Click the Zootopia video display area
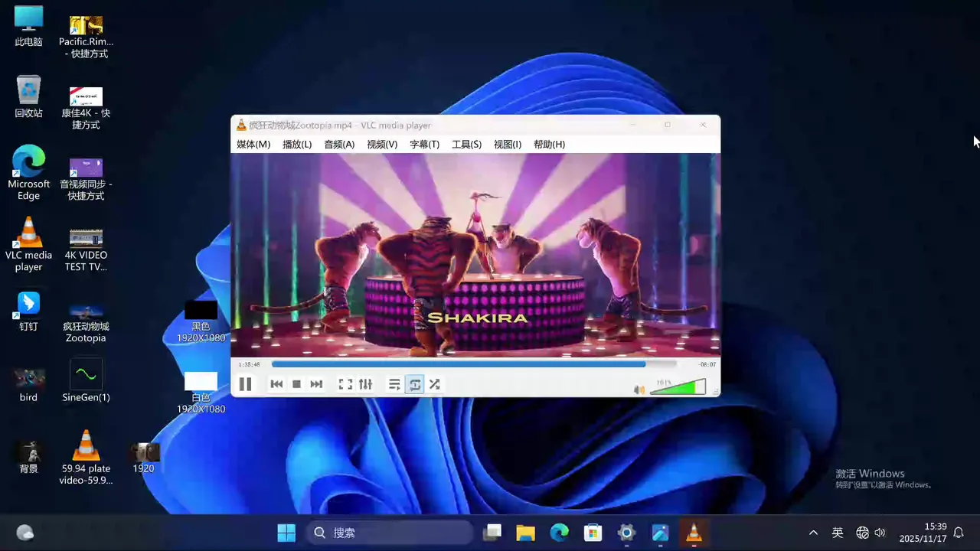The image size is (980, 551). point(475,255)
